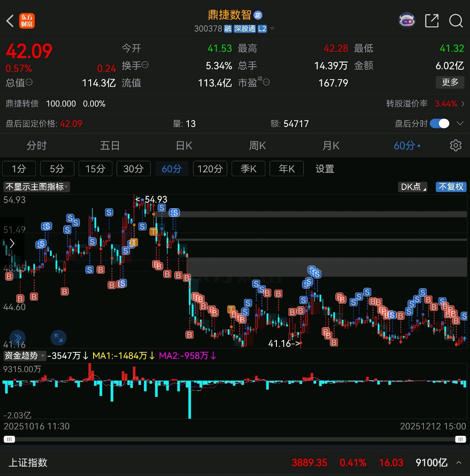Tap the info icon beside 换手
Image resolution: width=470 pixels, height=476 pixels.
pyautogui.click(x=145, y=65)
